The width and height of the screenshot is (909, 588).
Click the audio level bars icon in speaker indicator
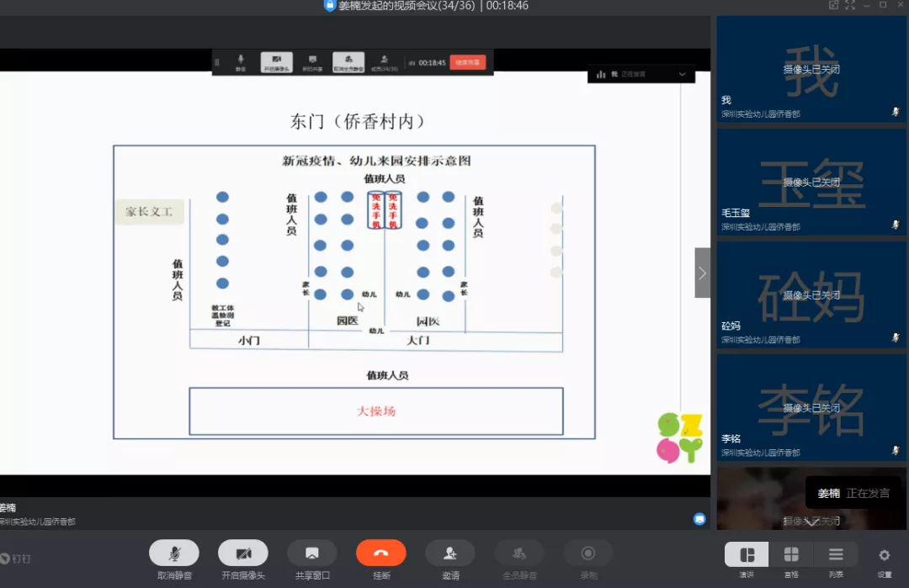tap(601, 74)
